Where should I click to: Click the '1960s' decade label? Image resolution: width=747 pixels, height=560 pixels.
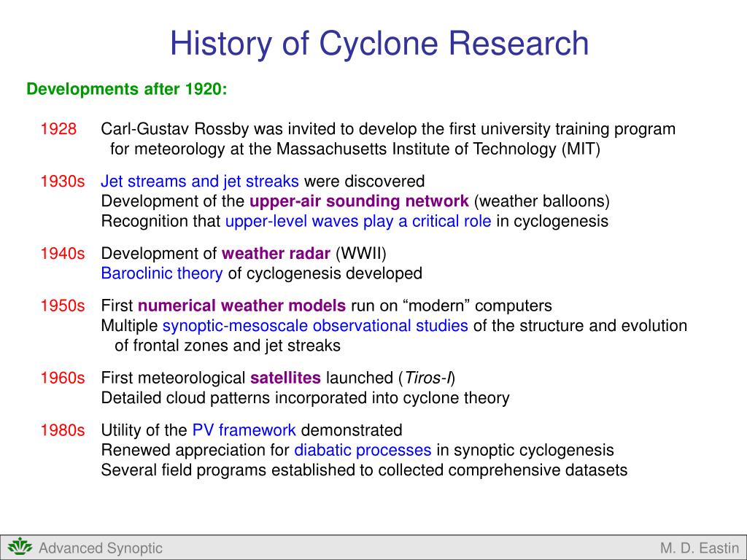tap(63, 378)
